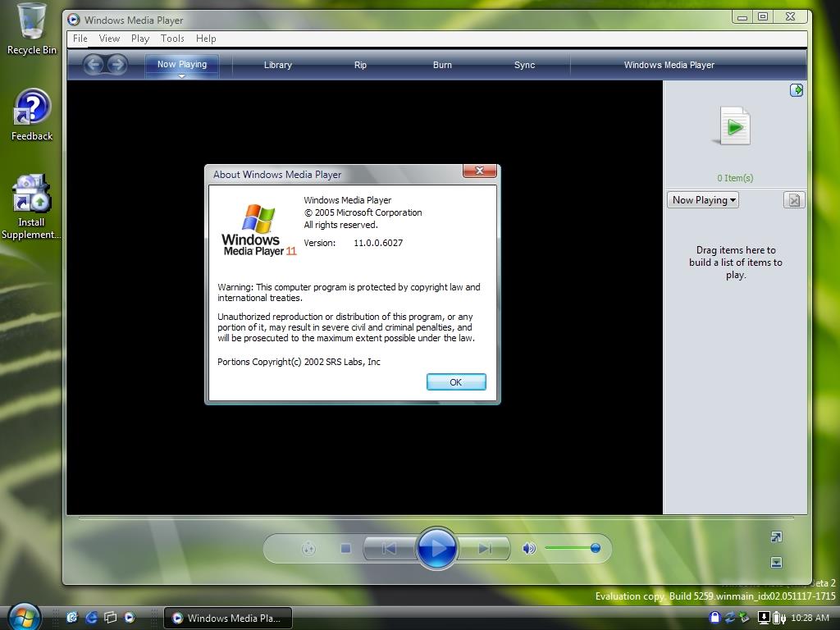The image size is (840, 630).
Task: Click the Windows Media Player 11 logo
Action: coord(258,230)
